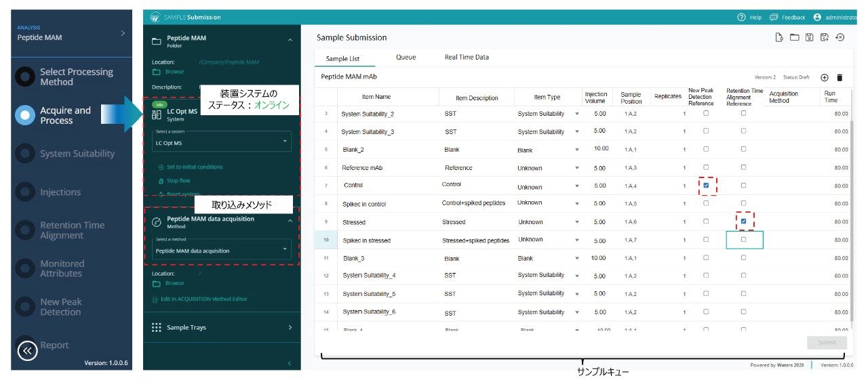
Task: Select the System Suitability workflow step
Action: coord(77,154)
